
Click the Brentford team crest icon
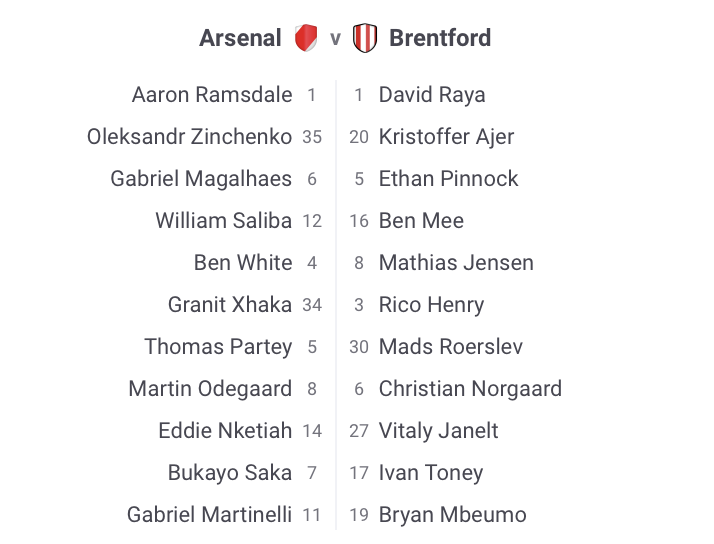click(x=365, y=39)
